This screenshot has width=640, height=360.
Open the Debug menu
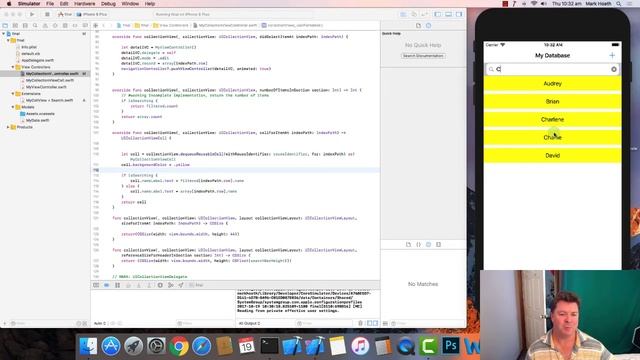coord(108,4)
